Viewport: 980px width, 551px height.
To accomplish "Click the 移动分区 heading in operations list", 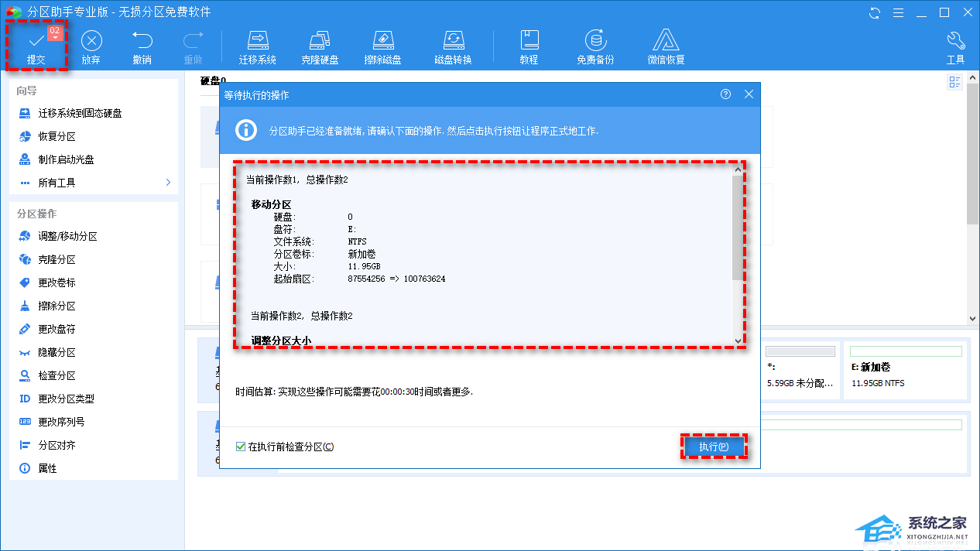I will coord(271,204).
